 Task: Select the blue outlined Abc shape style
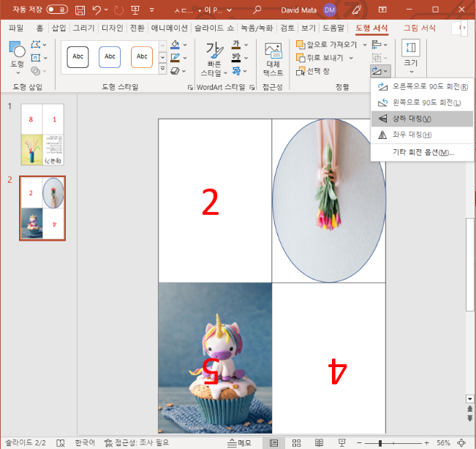[x=110, y=57]
